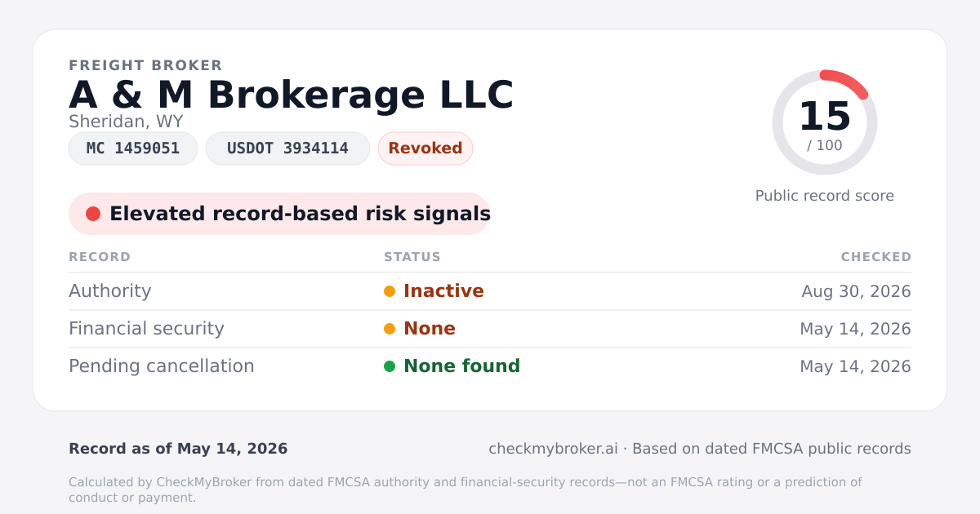Viewport: 980px width, 514px height.
Task: Select the Financial security record row
Action: (x=490, y=329)
